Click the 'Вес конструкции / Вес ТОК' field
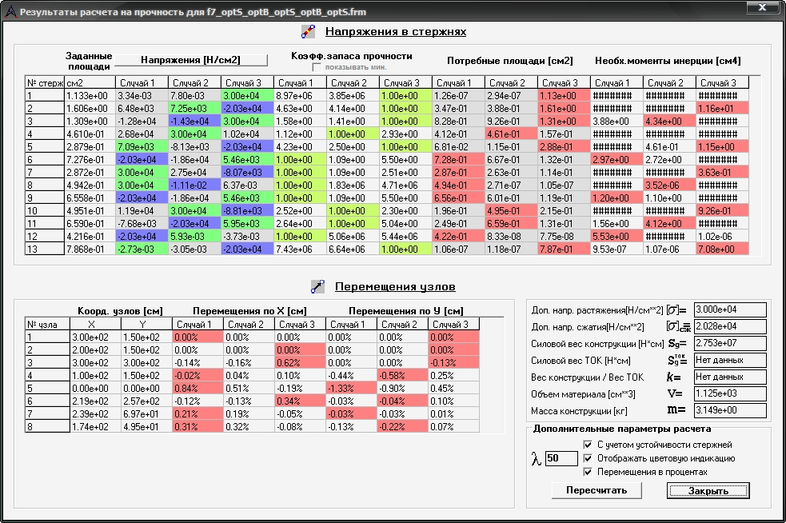The height and width of the screenshot is (523, 786). 730,377
